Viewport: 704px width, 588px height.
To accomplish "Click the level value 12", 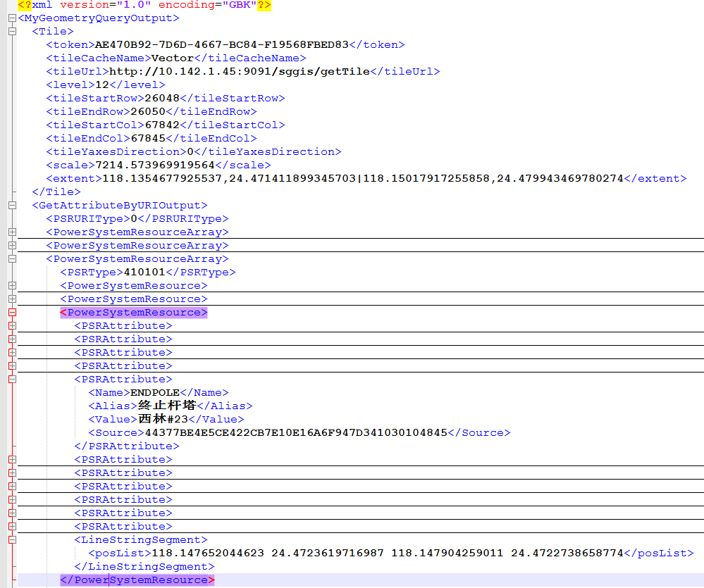I will click(102, 85).
